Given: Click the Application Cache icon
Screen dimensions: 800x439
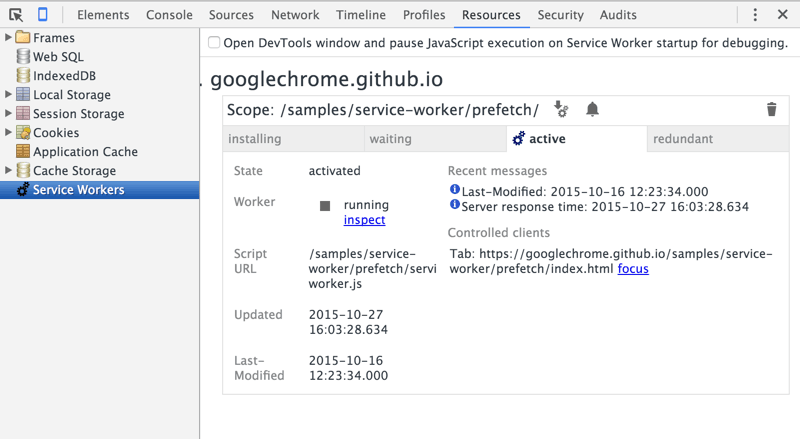Looking at the screenshot, I should pos(23,151).
